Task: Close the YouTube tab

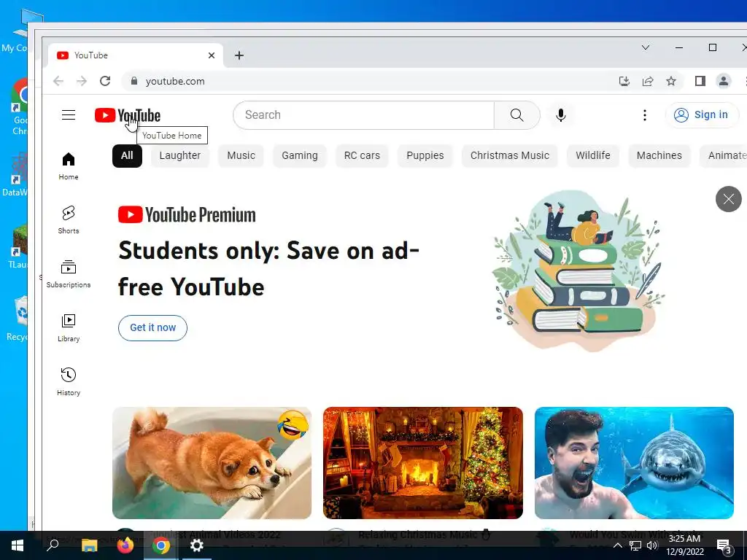Action: [212, 55]
